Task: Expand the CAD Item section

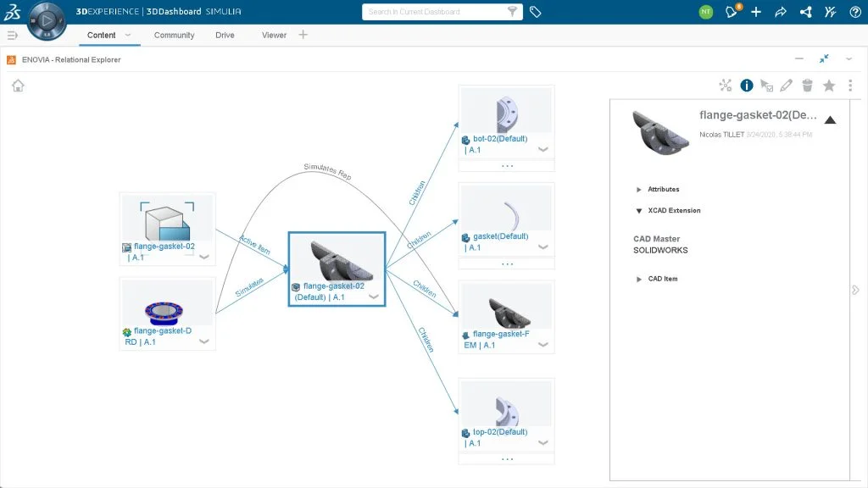Action: click(639, 279)
